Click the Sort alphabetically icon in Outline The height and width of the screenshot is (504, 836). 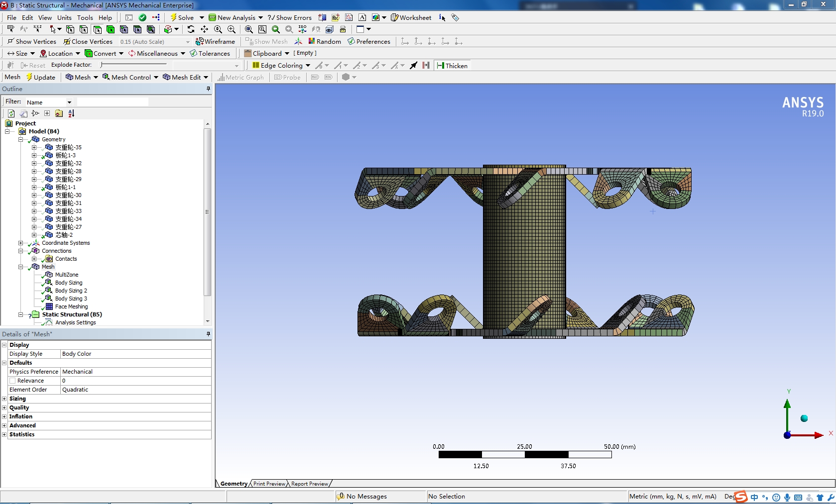click(71, 113)
